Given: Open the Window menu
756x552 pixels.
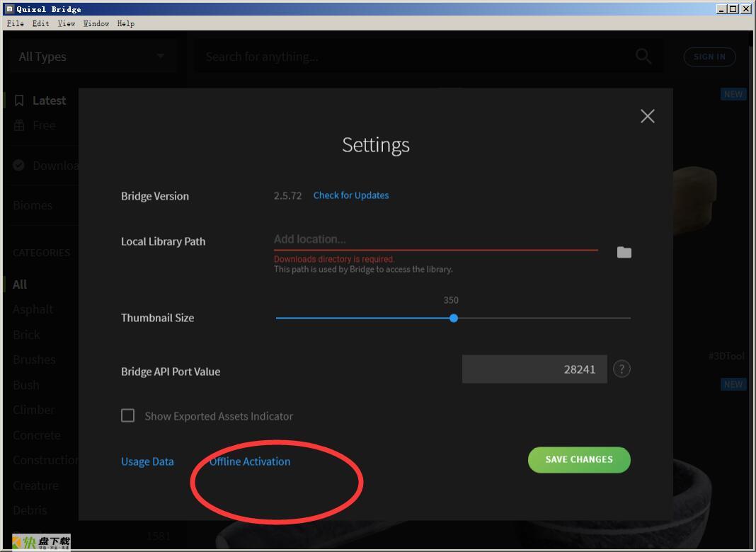Looking at the screenshot, I should tap(96, 23).
